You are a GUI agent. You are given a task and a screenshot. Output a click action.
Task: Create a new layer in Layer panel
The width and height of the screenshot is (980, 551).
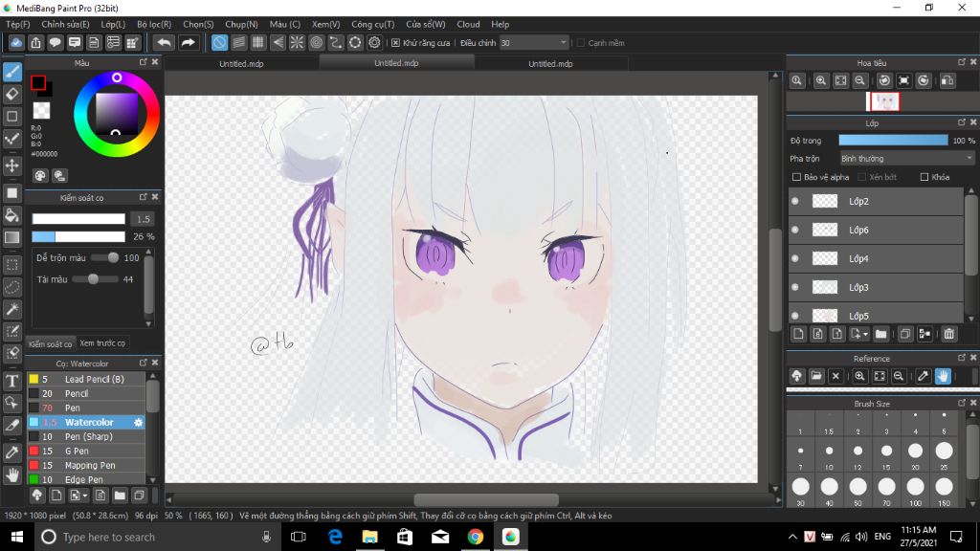[798, 334]
